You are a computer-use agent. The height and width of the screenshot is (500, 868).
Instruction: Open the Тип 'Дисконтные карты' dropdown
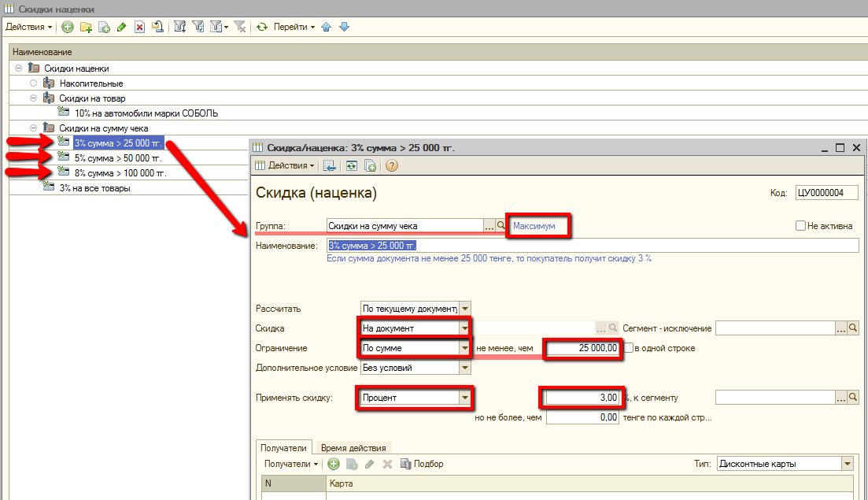click(x=847, y=464)
